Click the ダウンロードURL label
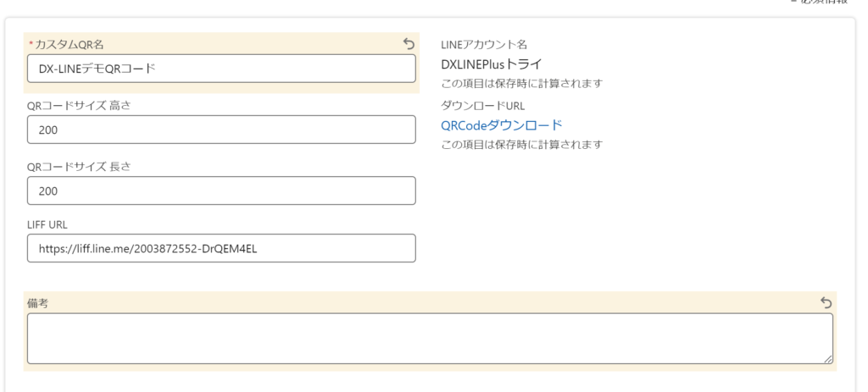Viewport: 868px width, 392px height. (482, 106)
